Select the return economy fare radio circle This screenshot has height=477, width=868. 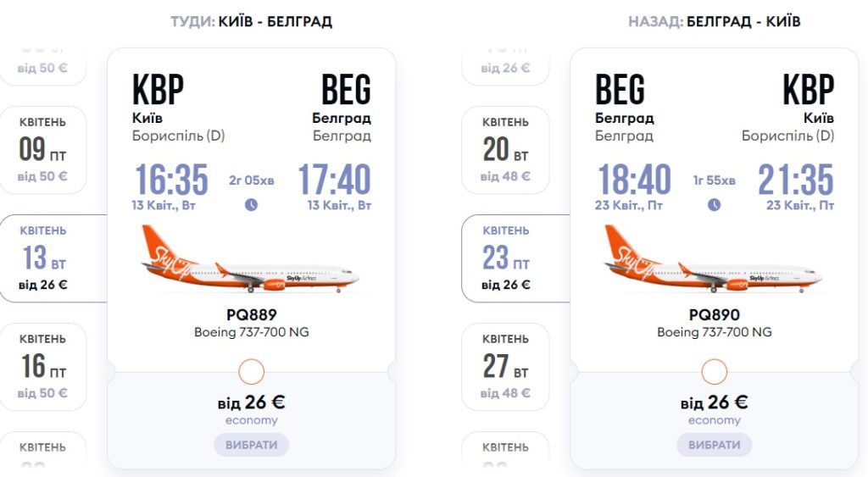pos(715,371)
